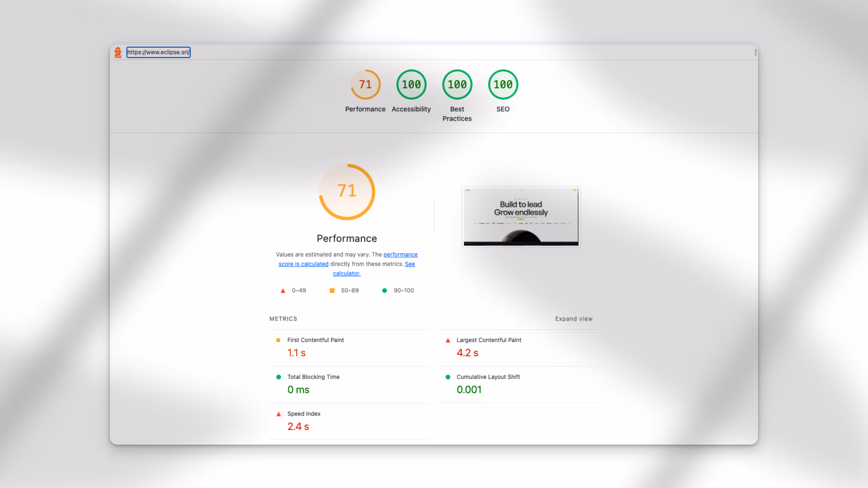
Task: Click the eclipse.srl URL field
Action: (x=158, y=52)
